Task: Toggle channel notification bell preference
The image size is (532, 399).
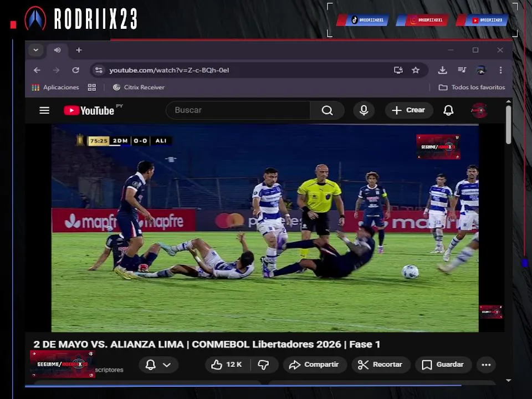Action: click(158, 365)
